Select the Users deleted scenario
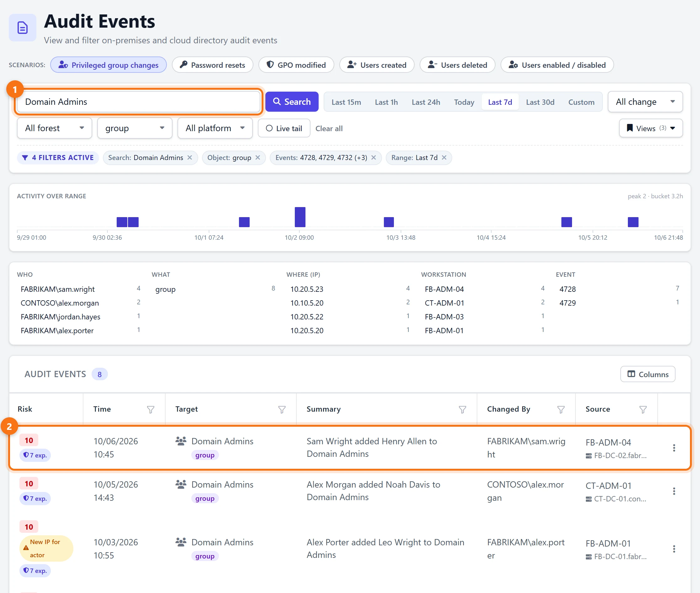Viewport: 700px width, 593px height. [x=457, y=65]
